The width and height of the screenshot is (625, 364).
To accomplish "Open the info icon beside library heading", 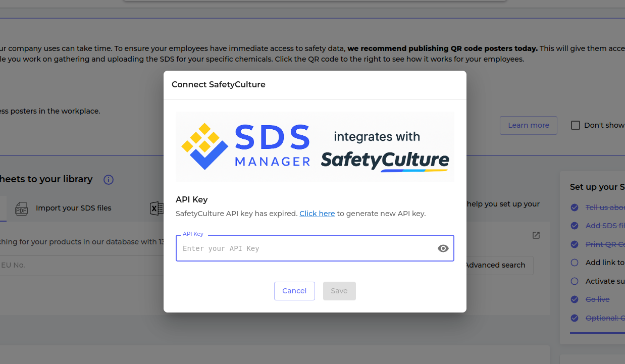I will [109, 180].
